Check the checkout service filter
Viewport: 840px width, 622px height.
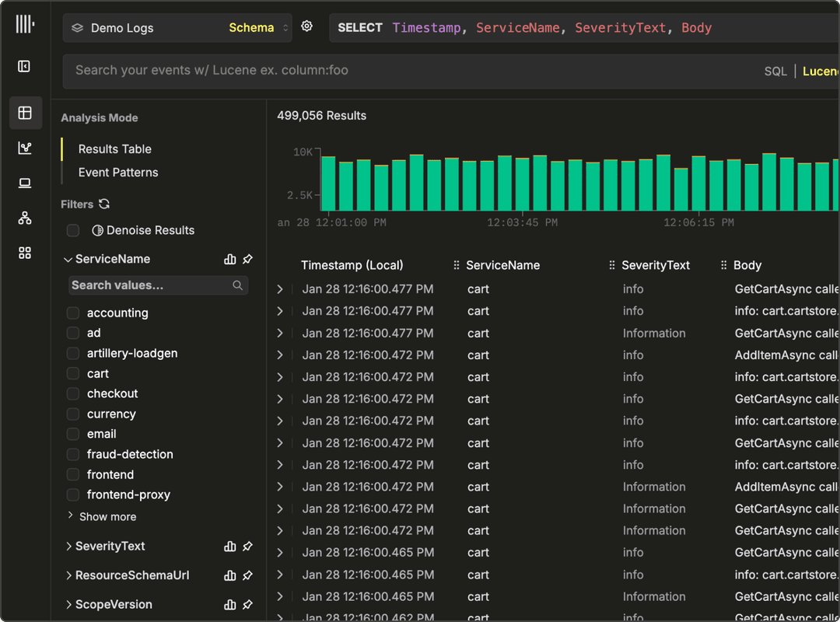73,394
